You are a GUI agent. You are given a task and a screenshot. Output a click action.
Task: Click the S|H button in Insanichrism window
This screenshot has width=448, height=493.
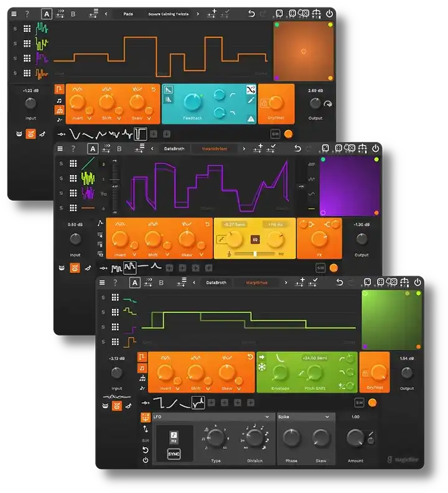pyautogui.click(x=320, y=268)
